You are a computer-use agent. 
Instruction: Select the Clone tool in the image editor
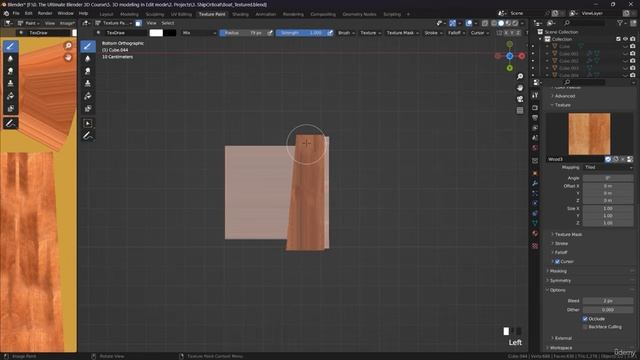10,84
